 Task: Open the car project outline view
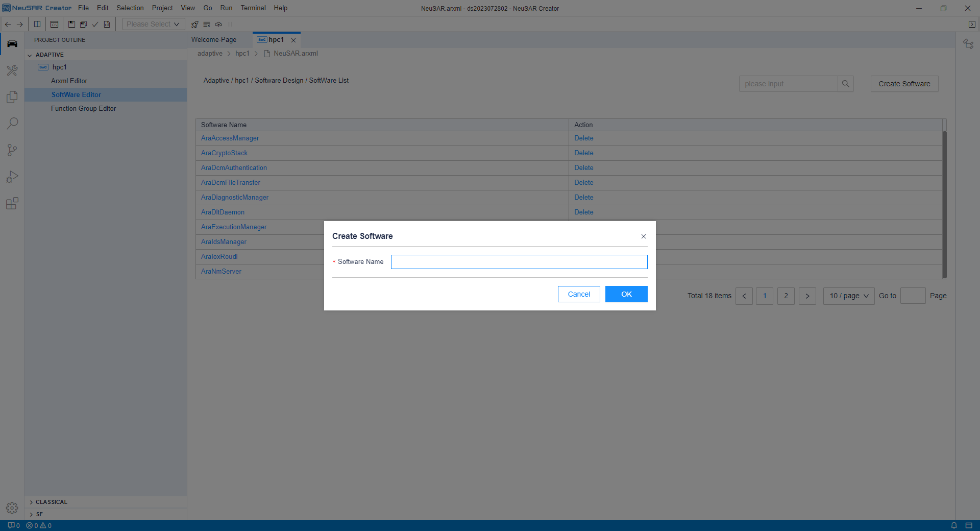coord(12,44)
